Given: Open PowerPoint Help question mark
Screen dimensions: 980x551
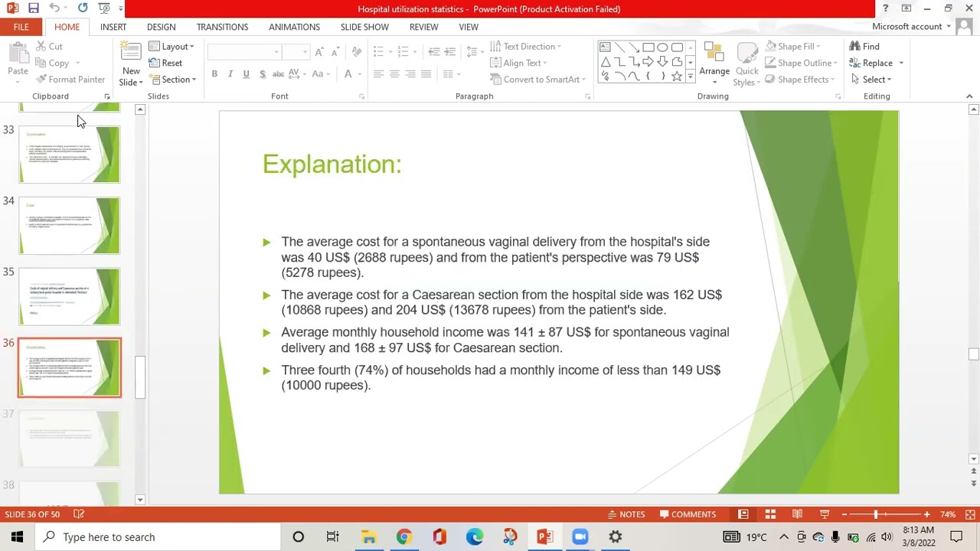Looking at the screenshot, I should [x=885, y=8].
